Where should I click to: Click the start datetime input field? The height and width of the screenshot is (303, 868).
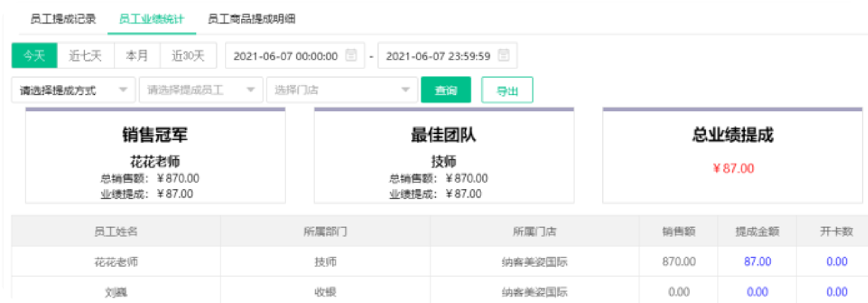coord(285,56)
